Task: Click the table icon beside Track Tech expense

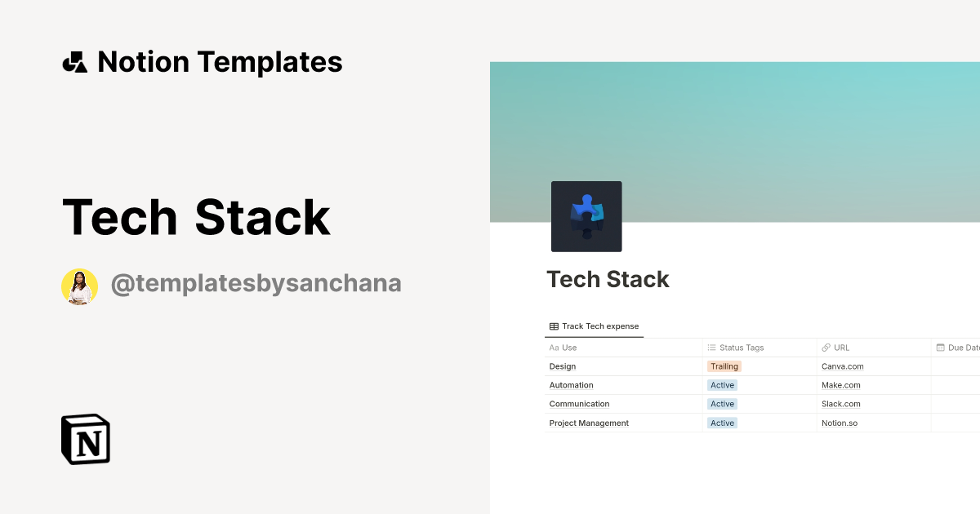Action: tap(553, 326)
